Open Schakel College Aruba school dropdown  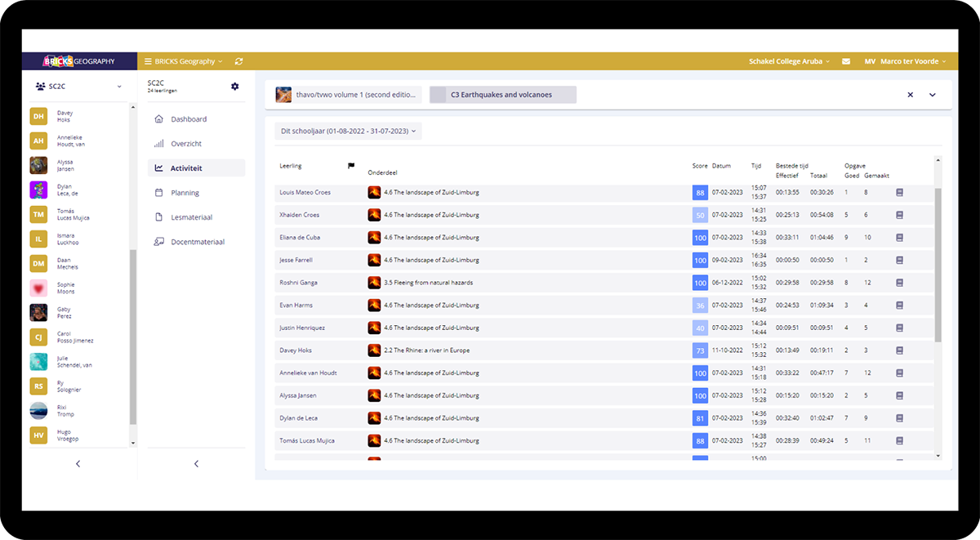[788, 61]
